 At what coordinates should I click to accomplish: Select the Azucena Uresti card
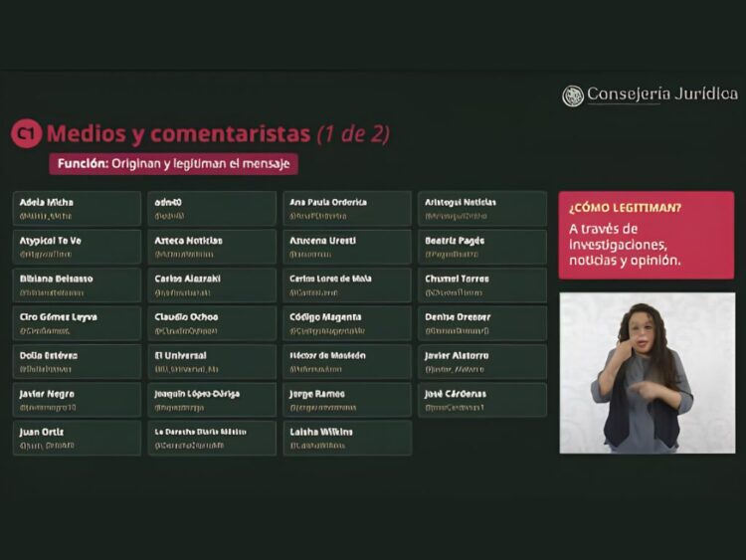point(347,247)
